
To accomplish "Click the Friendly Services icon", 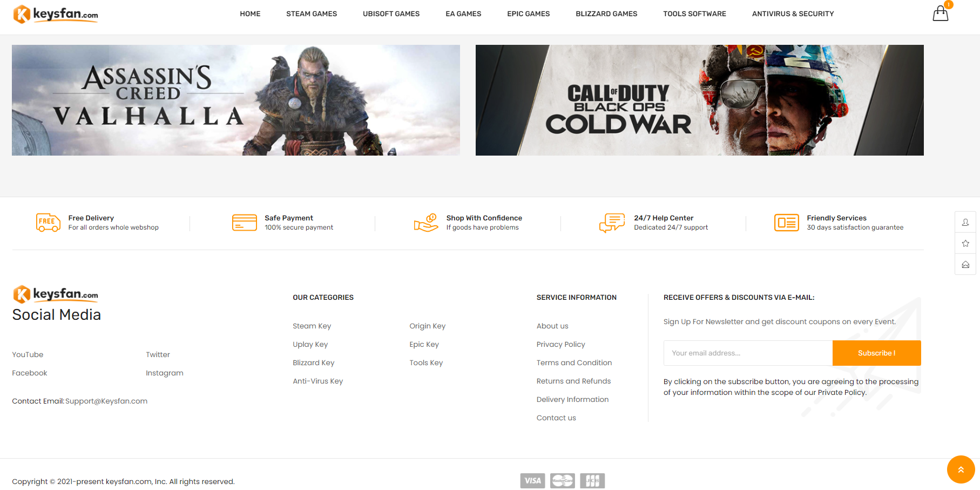I will click(787, 223).
